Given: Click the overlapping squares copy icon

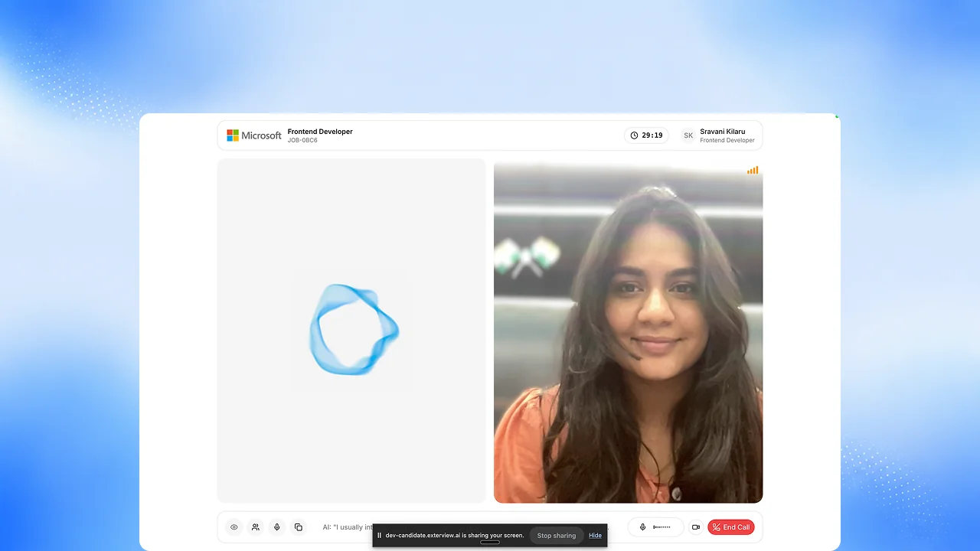Looking at the screenshot, I should (x=299, y=527).
